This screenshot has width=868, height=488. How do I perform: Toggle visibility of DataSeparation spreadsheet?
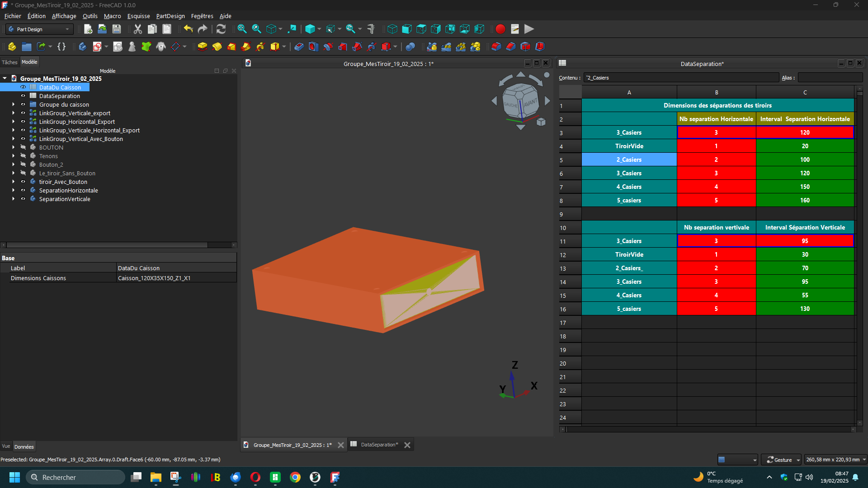(x=23, y=96)
